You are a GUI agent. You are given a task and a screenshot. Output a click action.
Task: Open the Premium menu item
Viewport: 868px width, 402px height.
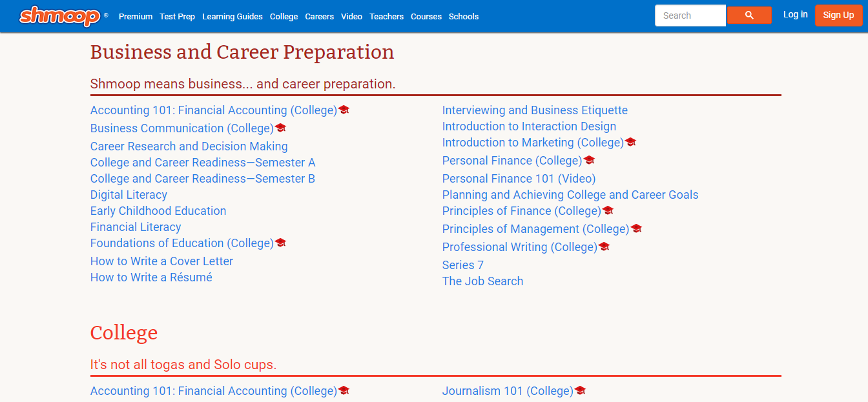(136, 17)
